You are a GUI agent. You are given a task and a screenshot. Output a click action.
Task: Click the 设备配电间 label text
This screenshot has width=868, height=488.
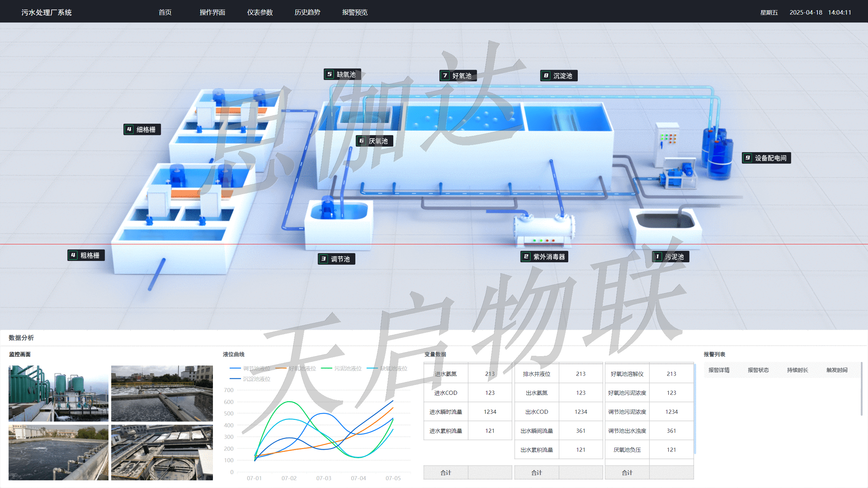coord(770,158)
